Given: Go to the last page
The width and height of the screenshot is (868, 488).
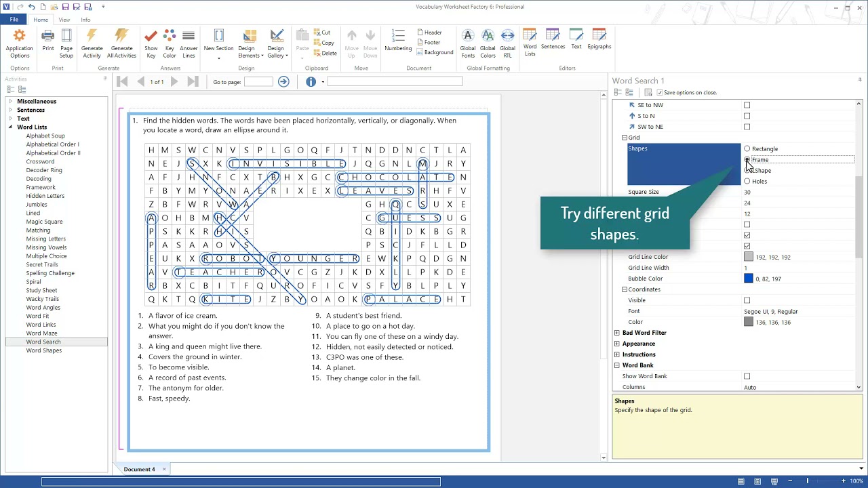Looking at the screenshot, I should point(193,81).
